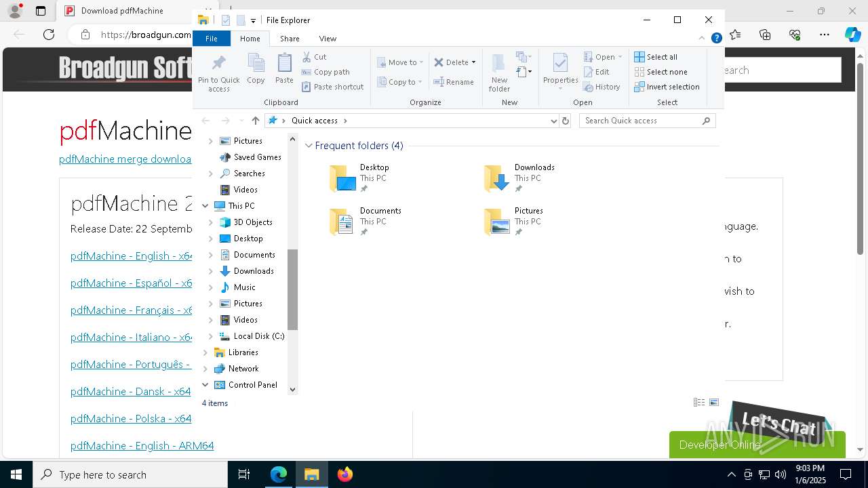
Task: Click the Up one level arrow
Action: click(255, 121)
